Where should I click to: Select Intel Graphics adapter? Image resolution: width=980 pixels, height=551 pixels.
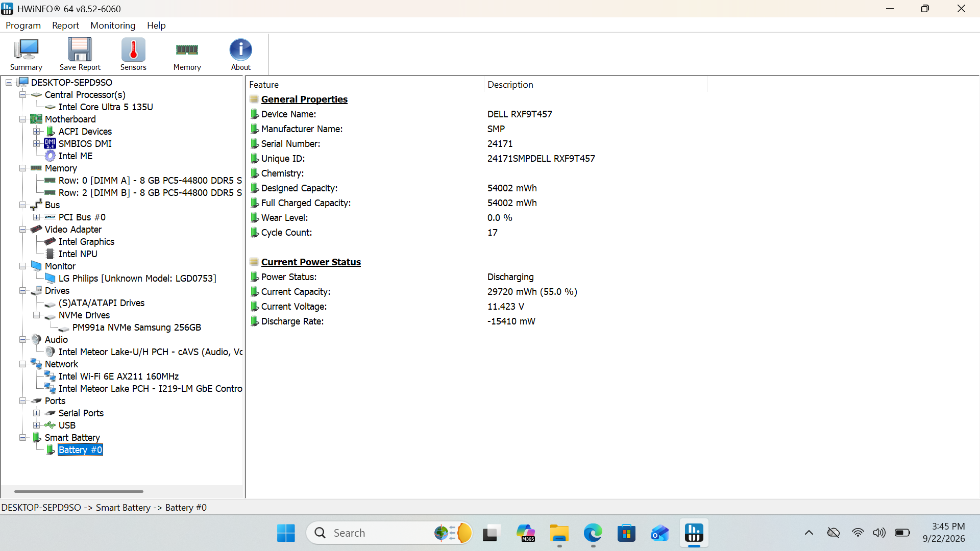pos(86,241)
